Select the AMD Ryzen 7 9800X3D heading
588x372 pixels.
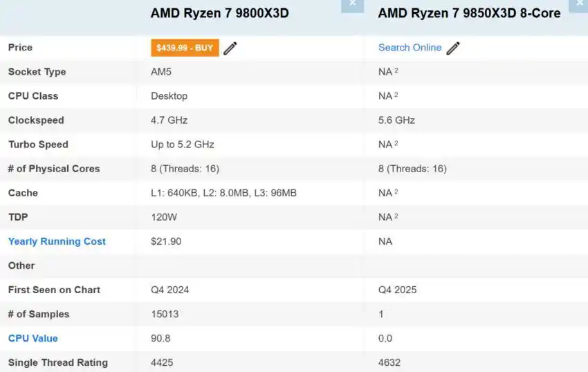220,13
